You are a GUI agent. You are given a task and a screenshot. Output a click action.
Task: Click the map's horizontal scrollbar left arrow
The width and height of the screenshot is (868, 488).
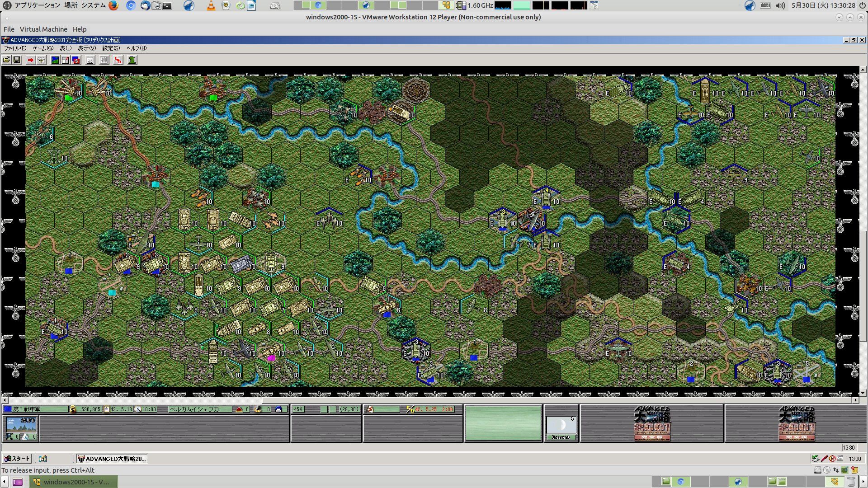[5, 400]
